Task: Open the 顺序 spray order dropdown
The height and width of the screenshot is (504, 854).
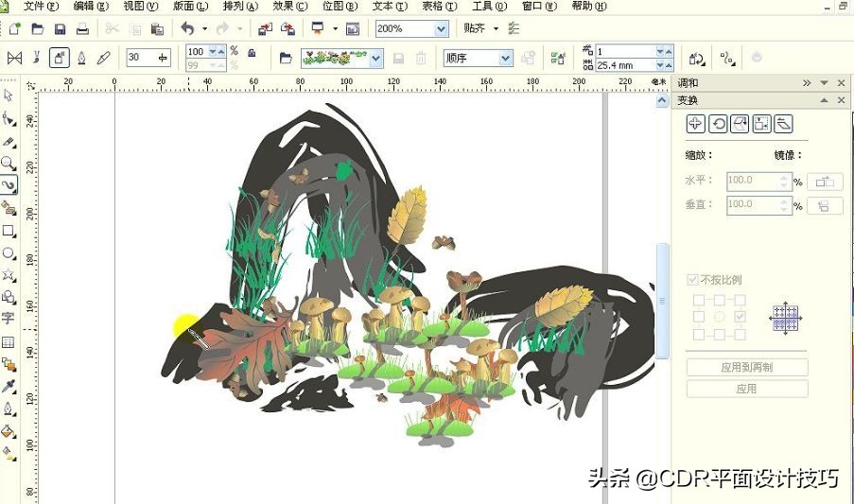Action: (506, 59)
